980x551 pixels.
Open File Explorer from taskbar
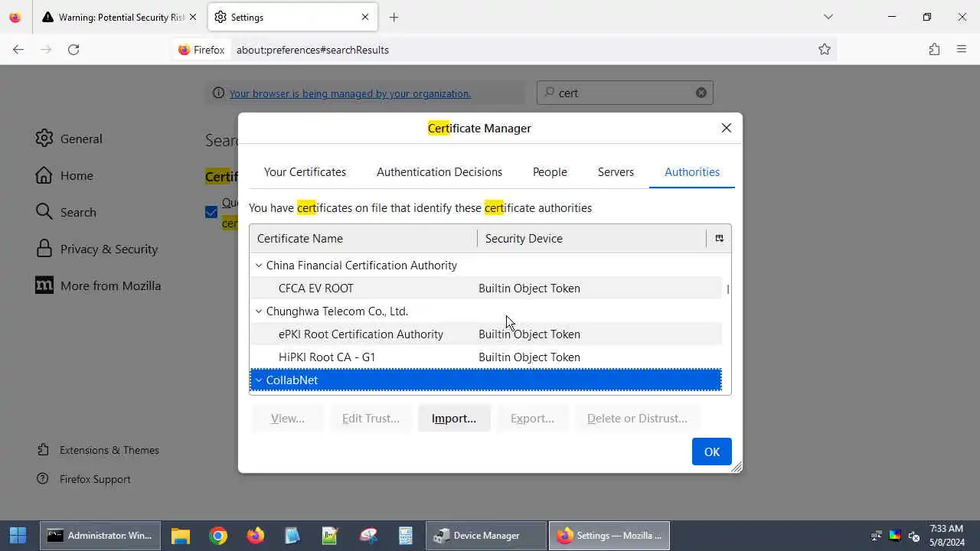tap(181, 536)
